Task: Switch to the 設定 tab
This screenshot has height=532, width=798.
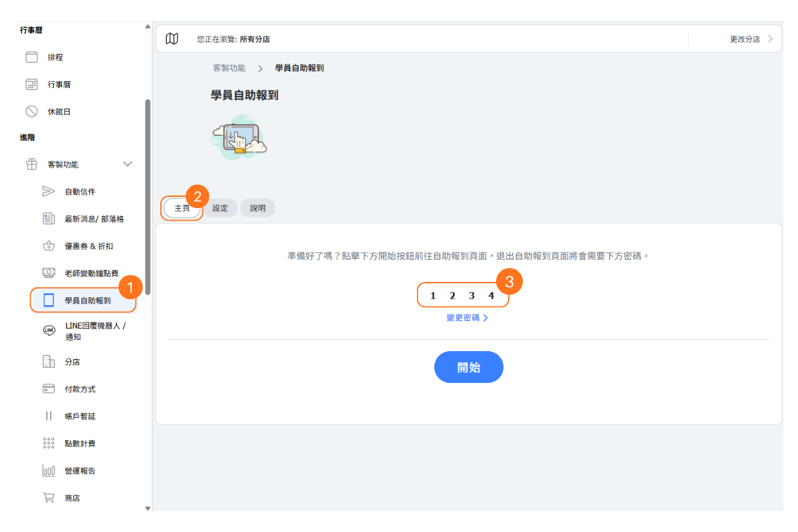Action: tap(220, 208)
